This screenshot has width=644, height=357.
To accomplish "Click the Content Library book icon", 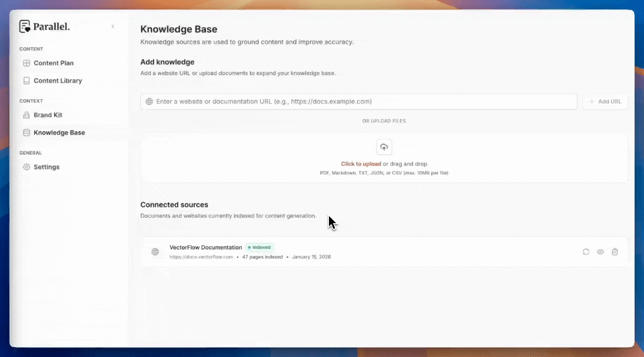I will tap(26, 80).
